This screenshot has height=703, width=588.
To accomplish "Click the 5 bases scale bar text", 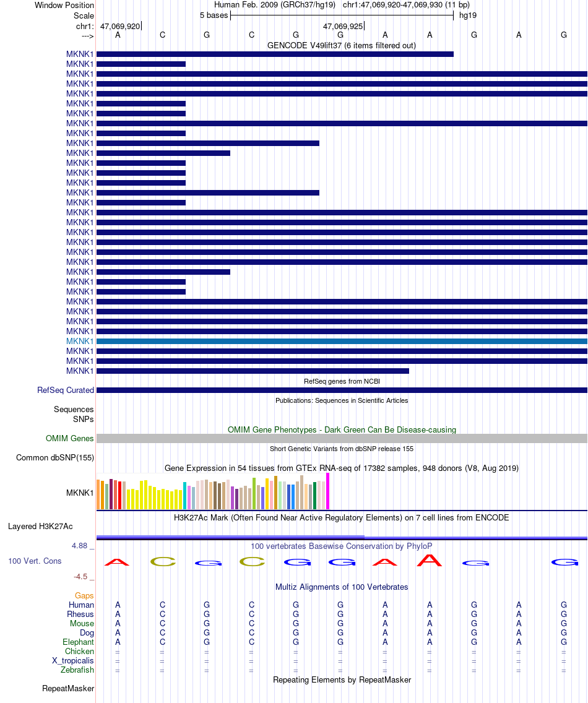I will click(214, 15).
